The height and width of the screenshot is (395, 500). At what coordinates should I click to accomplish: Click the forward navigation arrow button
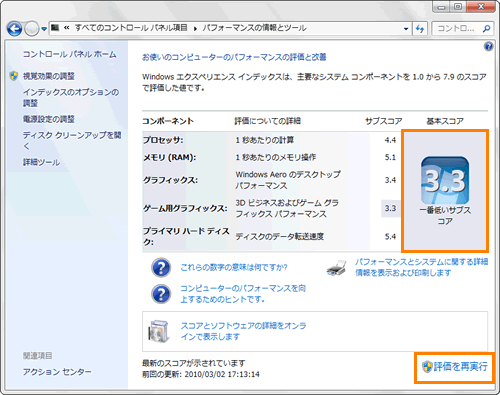click(x=32, y=29)
